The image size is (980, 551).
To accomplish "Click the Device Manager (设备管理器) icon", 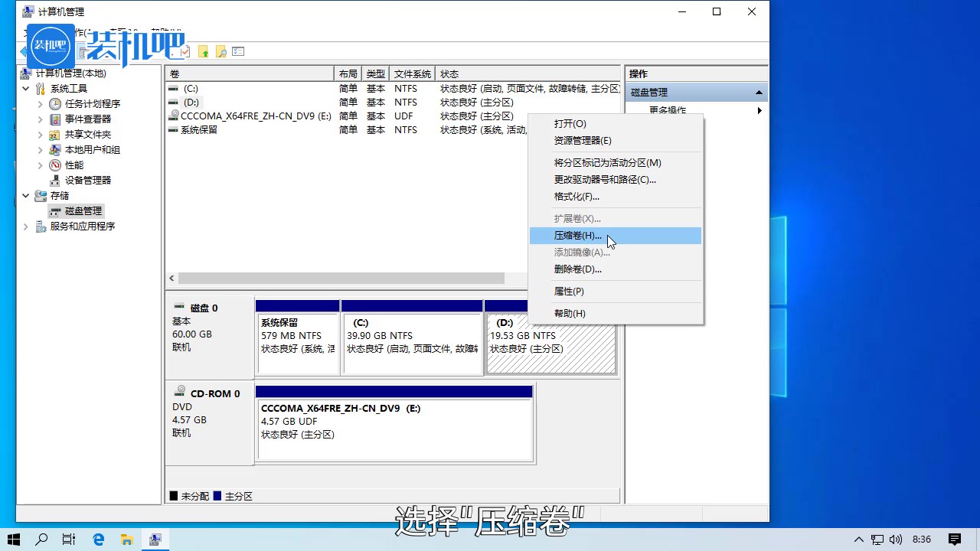I will coord(55,181).
